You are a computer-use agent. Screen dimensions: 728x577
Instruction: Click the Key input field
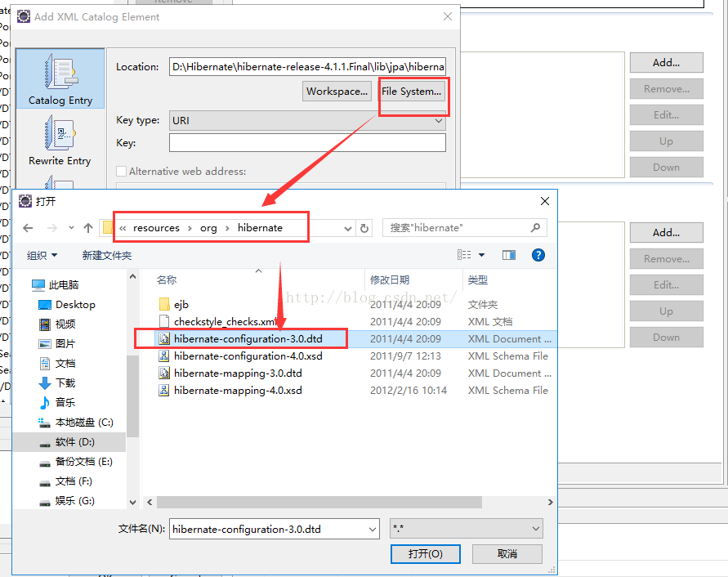point(307,143)
